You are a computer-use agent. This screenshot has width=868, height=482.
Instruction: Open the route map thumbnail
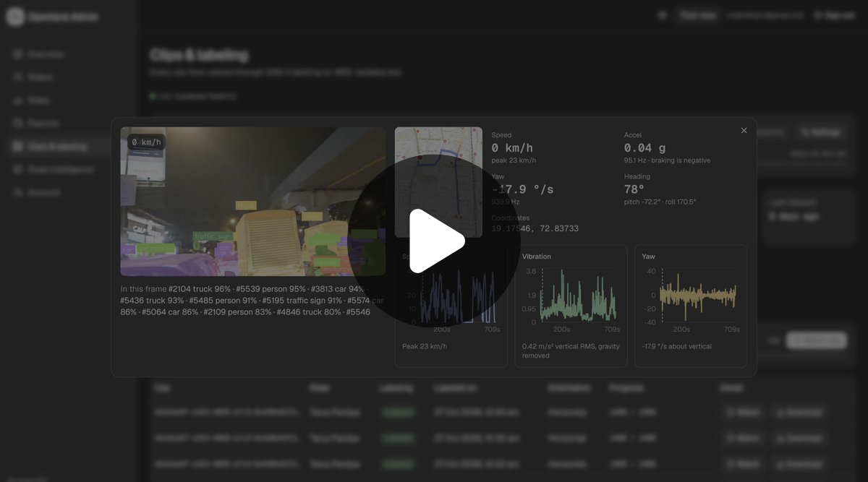tap(438, 182)
